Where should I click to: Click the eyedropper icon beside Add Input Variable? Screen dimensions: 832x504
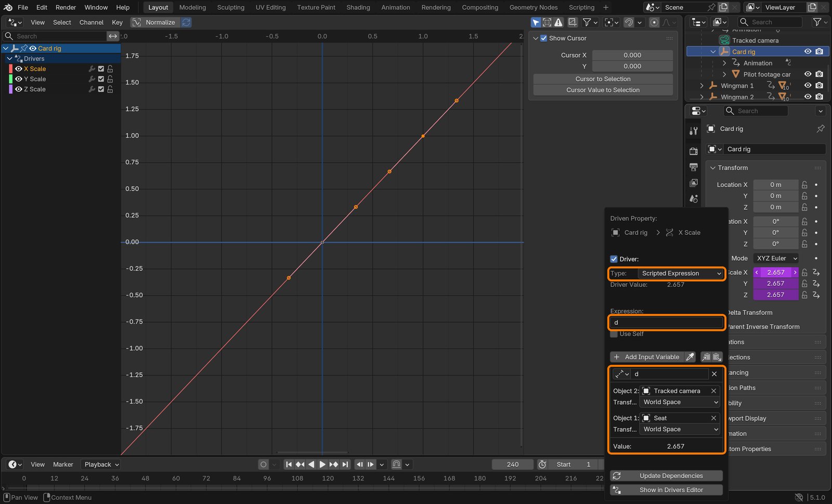click(690, 357)
